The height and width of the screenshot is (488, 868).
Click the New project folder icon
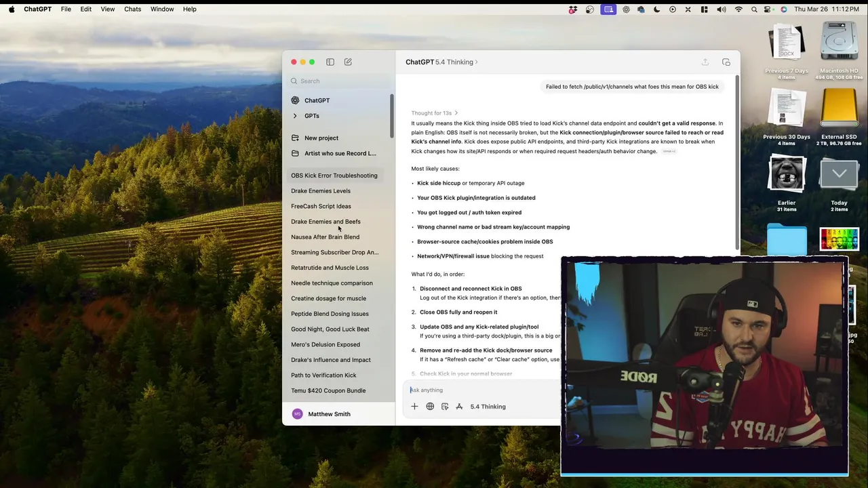(295, 138)
